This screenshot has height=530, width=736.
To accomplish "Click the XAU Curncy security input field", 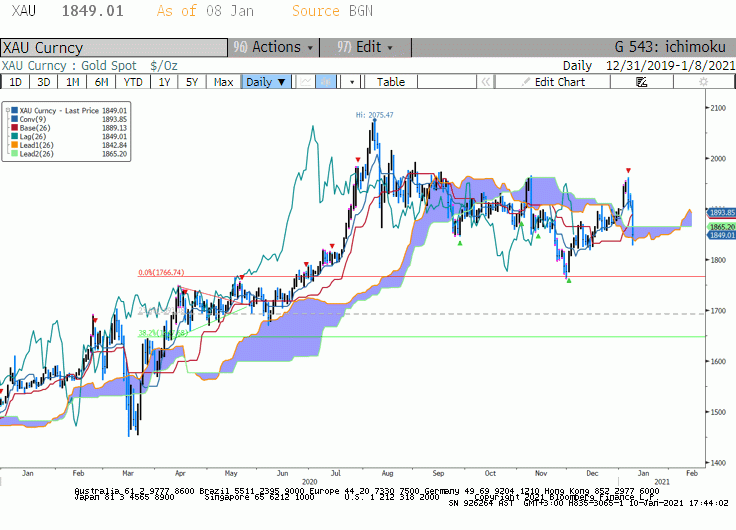I will point(114,48).
